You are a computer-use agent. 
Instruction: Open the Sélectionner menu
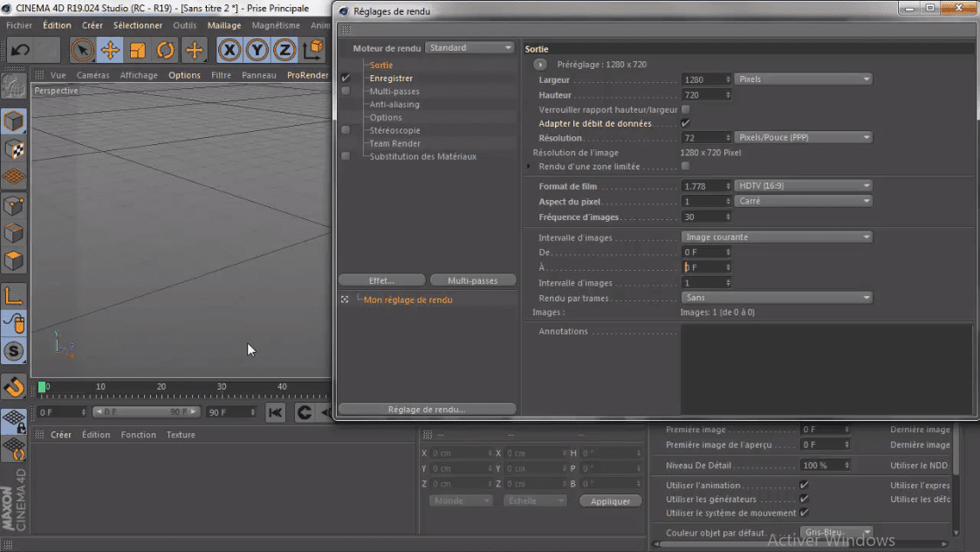pos(138,25)
